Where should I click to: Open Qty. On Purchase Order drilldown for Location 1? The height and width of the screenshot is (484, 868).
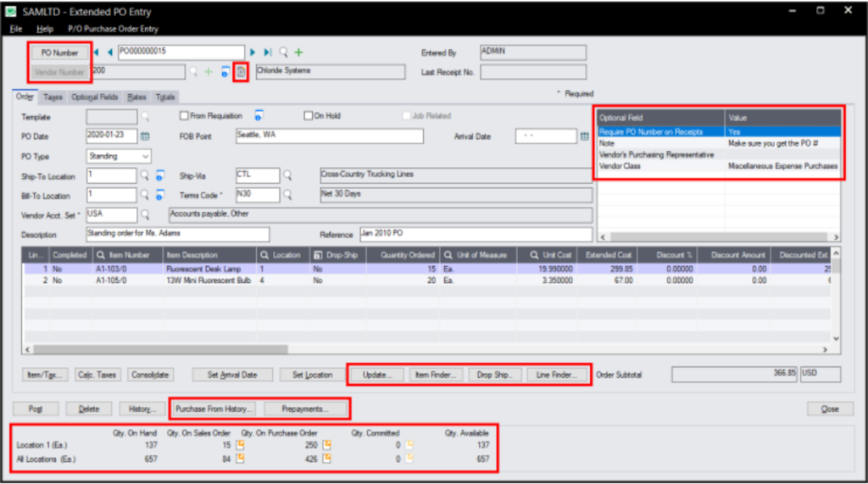[x=327, y=445]
